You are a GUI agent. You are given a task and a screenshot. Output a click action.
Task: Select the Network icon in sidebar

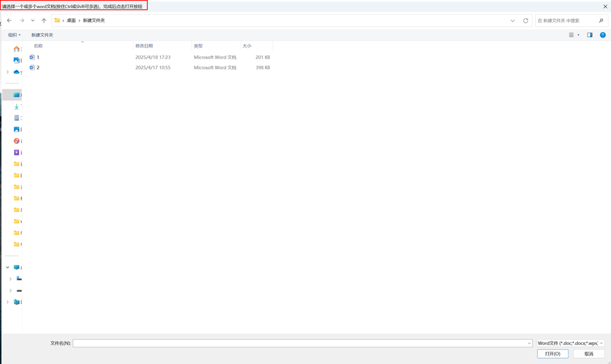(x=16, y=302)
